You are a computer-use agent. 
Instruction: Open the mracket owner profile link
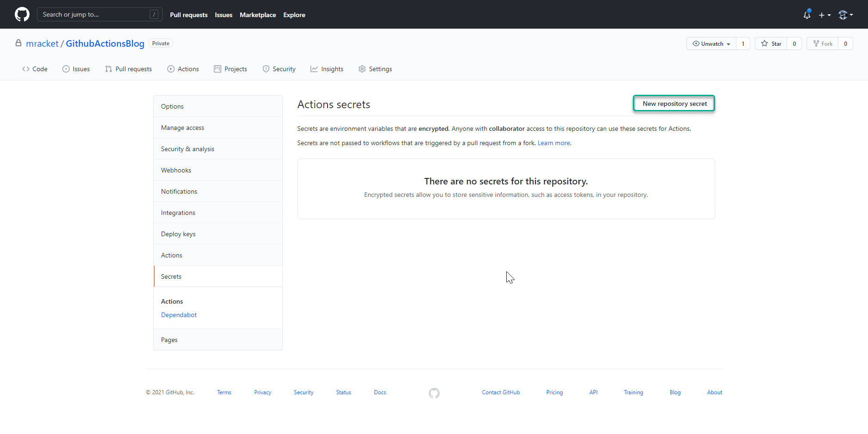42,43
